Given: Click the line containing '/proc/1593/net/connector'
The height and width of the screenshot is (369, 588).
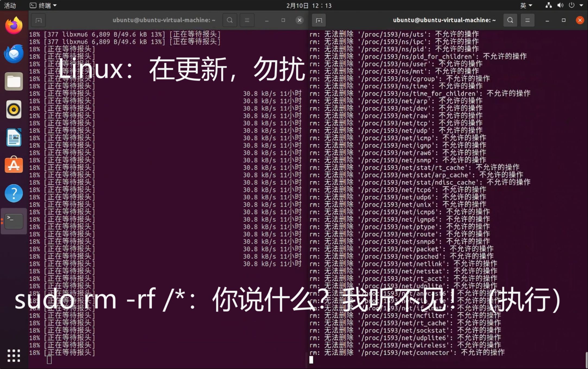Looking at the screenshot, I should 407,353.
